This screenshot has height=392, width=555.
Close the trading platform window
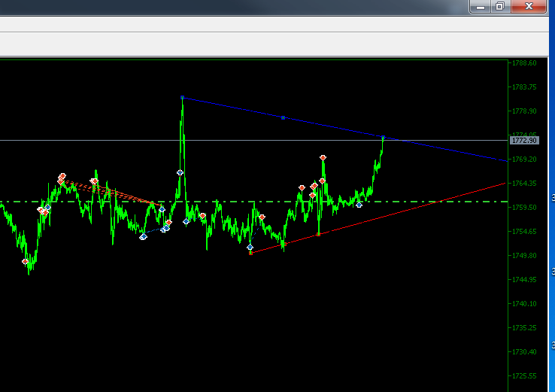click(x=529, y=6)
